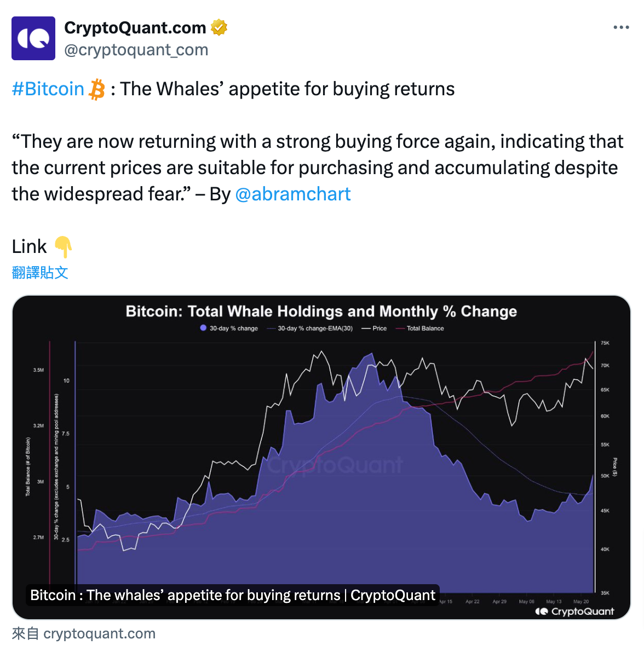Click the CryptoQuant.com display name
The image size is (644, 657).
135,27
